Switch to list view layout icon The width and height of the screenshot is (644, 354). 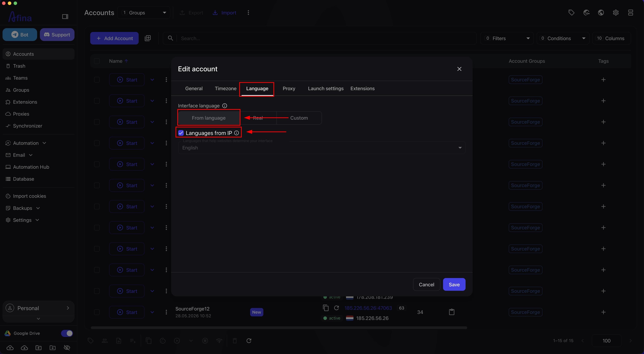click(631, 13)
